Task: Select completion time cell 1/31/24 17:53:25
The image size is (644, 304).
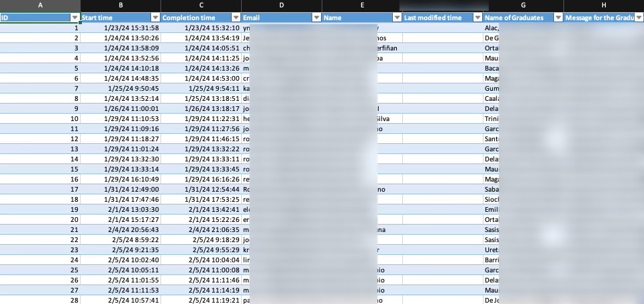Action: pyautogui.click(x=201, y=199)
